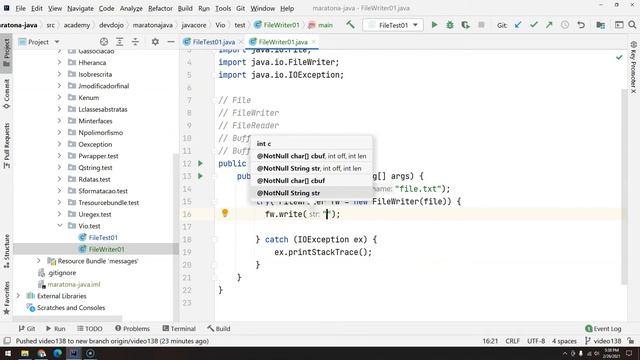Viewport: 640px width, 360px height.
Task: Open Windows Start menu
Action: 8,353
